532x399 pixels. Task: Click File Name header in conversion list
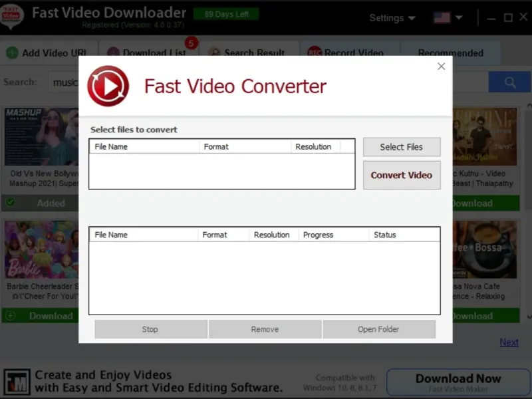pyautogui.click(x=144, y=235)
